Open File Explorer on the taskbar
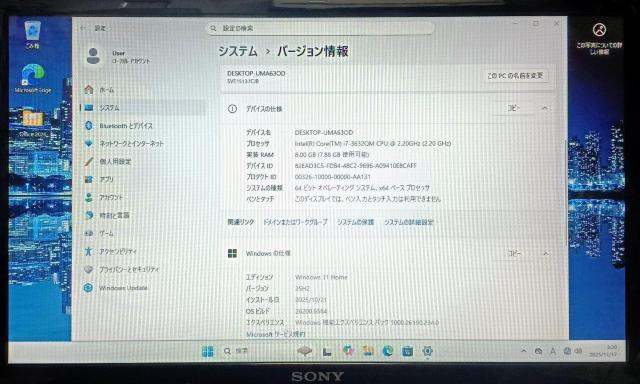This screenshot has height=384, width=640. pyautogui.click(x=368, y=351)
